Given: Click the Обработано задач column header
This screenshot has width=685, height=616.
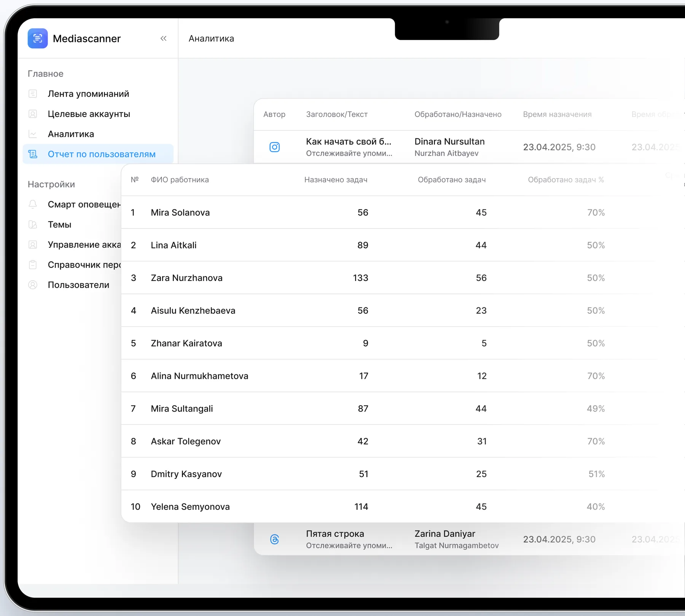Looking at the screenshot, I should 452,180.
